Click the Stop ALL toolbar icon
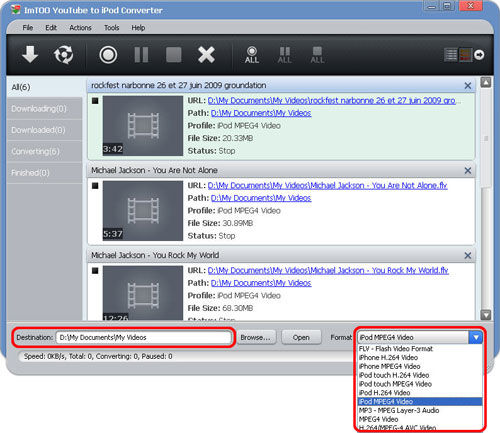This screenshot has height=433, width=500. 317,55
